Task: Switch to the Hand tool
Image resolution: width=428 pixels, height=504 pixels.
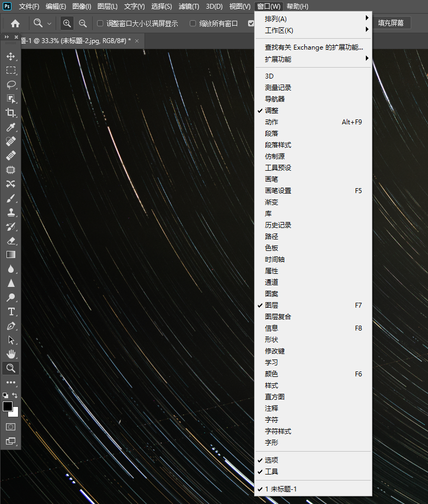Action: click(10, 354)
